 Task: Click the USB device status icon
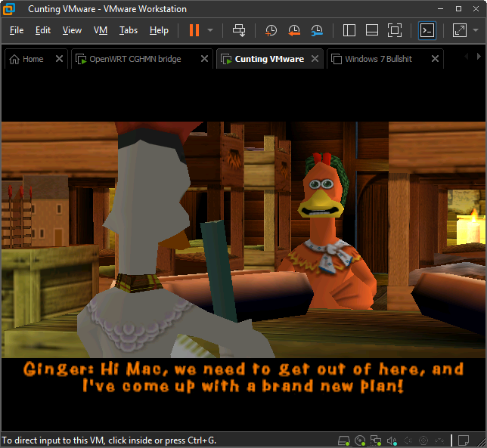coord(408,440)
